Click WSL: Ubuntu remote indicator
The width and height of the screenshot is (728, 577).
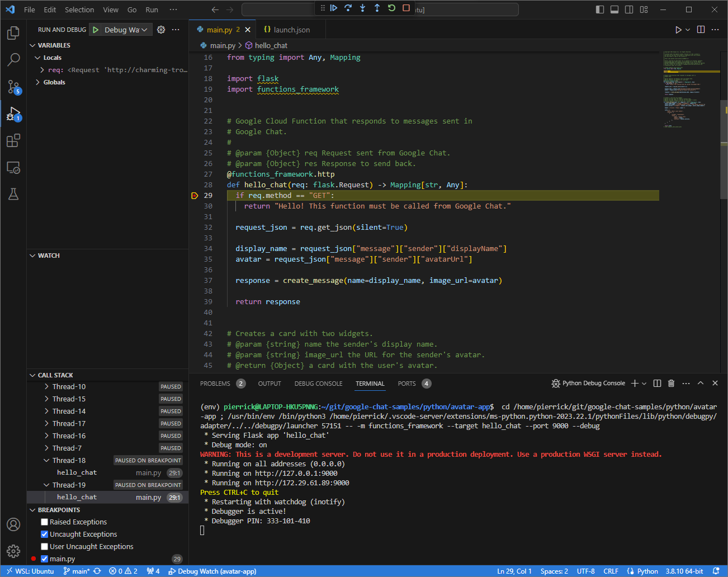click(x=30, y=571)
